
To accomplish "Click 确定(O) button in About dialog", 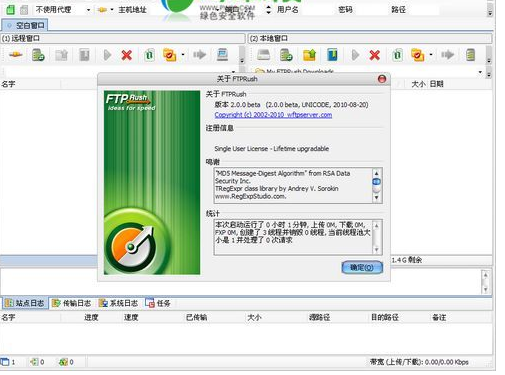I will (x=362, y=267).
